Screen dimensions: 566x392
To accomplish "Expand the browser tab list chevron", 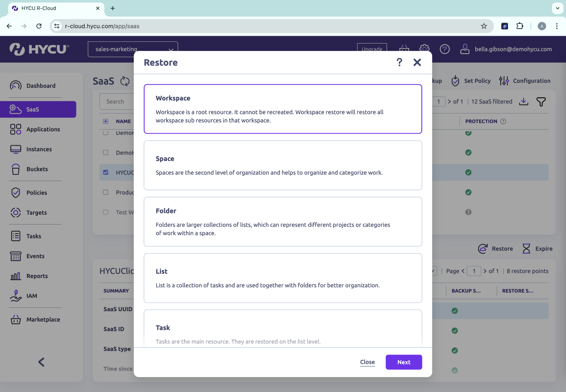I will point(557,8).
